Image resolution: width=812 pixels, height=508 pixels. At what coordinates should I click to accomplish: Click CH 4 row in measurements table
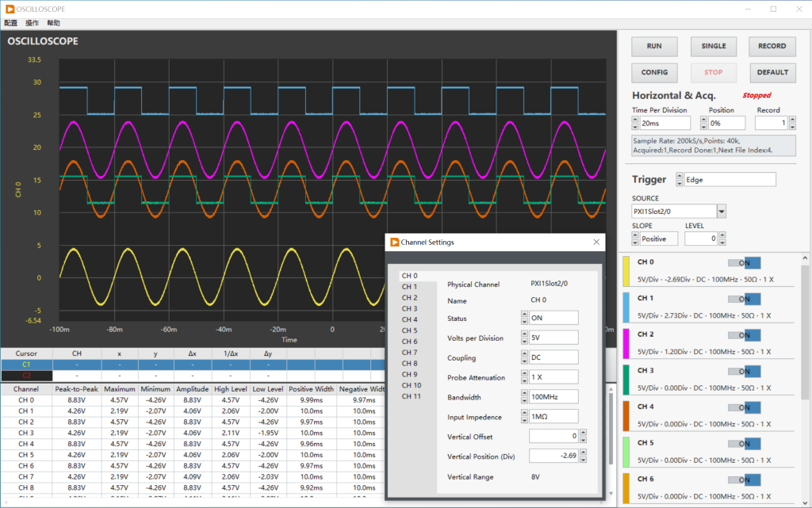click(x=193, y=444)
